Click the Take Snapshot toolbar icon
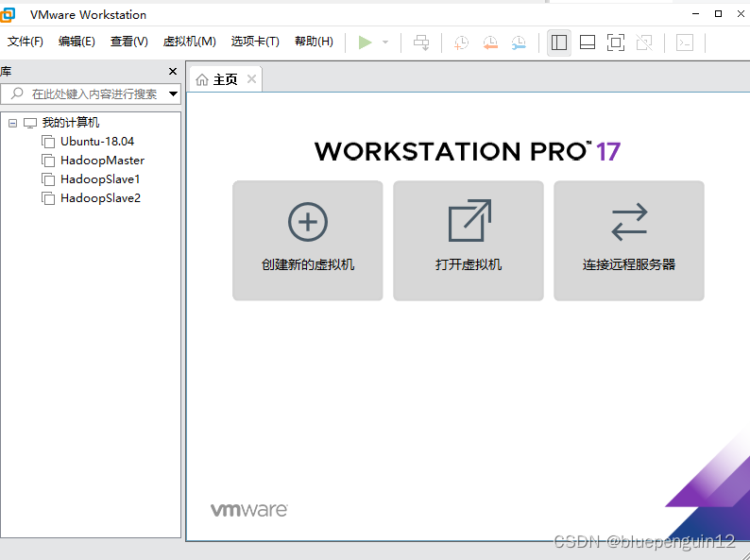750x560 pixels. (x=461, y=42)
